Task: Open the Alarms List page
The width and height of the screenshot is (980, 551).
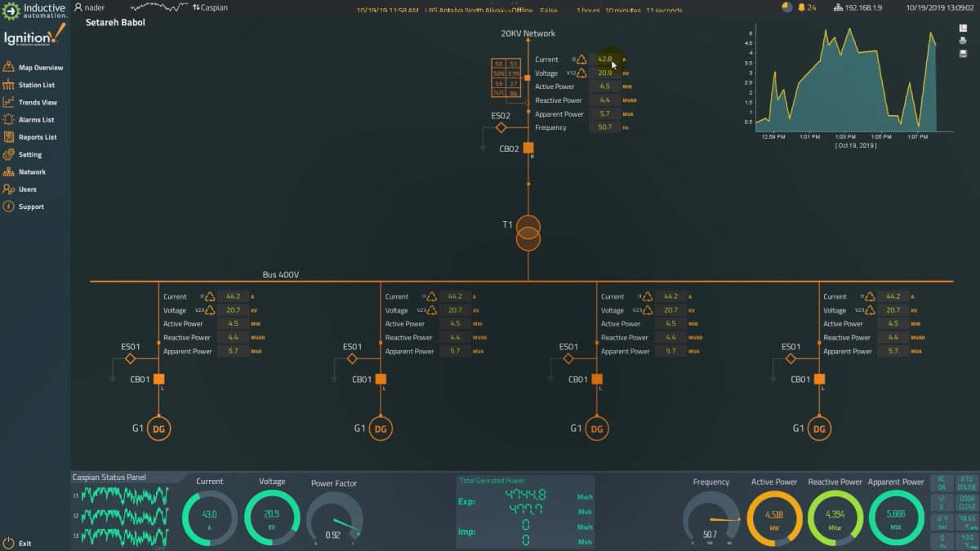Action: point(29,120)
